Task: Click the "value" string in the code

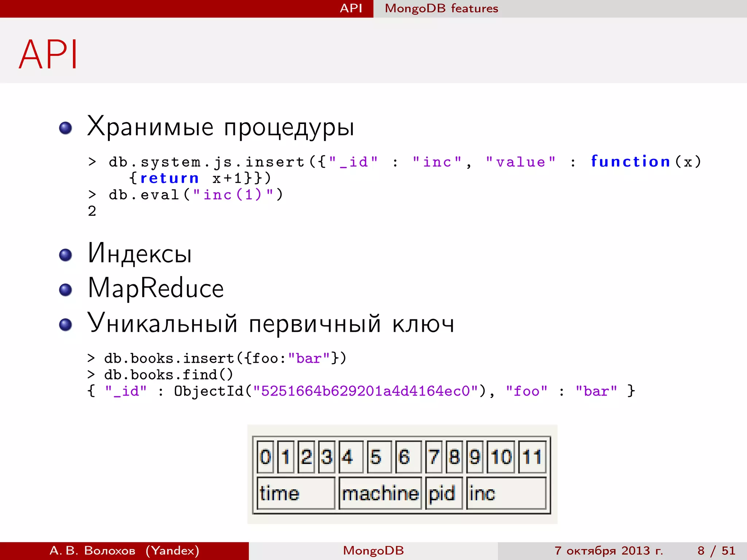Action: click(520, 162)
